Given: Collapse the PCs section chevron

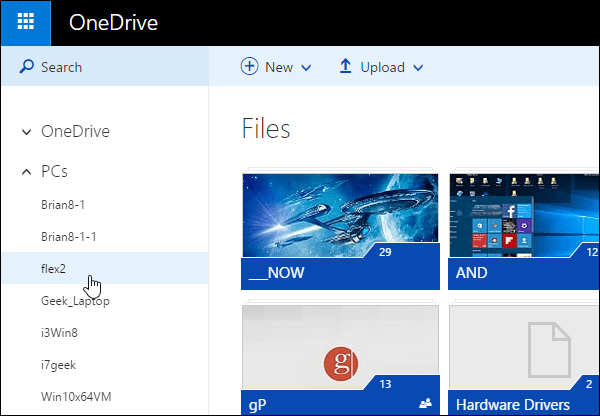Looking at the screenshot, I should pos(26,172).
